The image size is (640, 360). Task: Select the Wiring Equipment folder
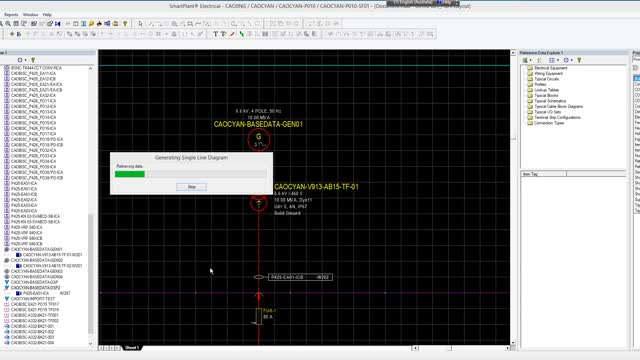[x=545, y=73]
